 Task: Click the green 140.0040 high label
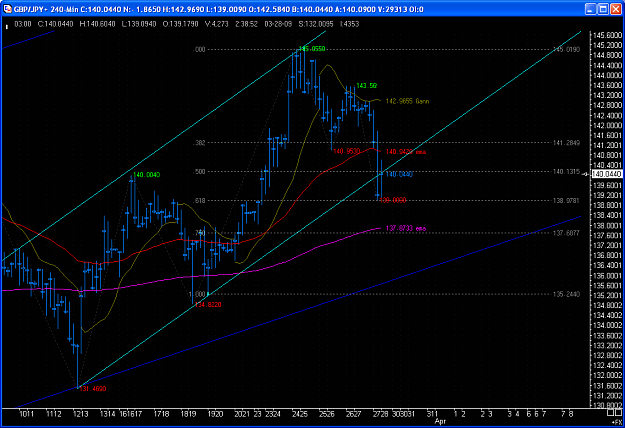click(147, 175)
